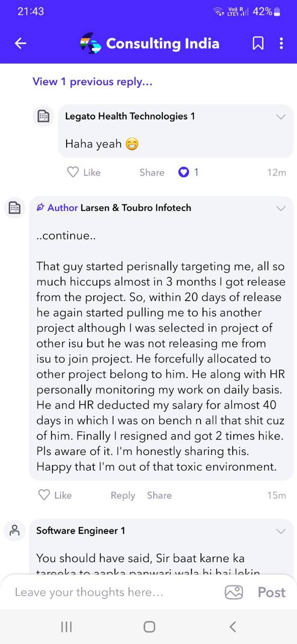The height and width of the screenshot is (644, 297).
Task: Tap the Consulting India bowl logo
Action: pos(91,43)
